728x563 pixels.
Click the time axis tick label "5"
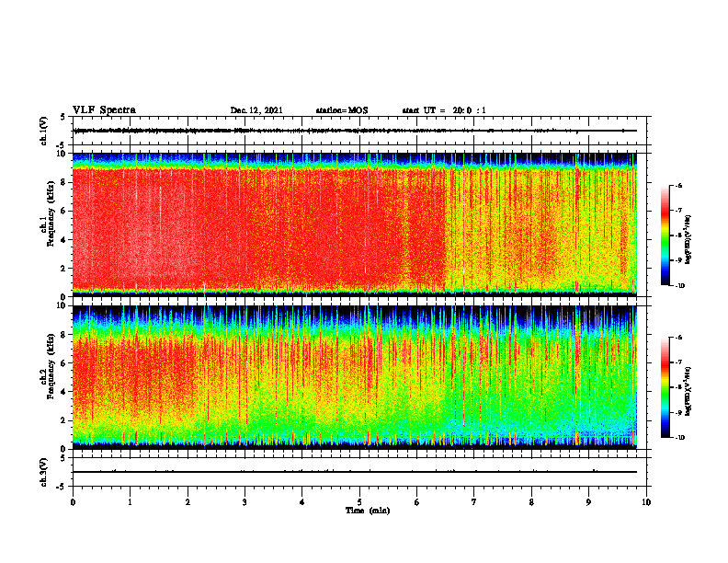[359, 502]
